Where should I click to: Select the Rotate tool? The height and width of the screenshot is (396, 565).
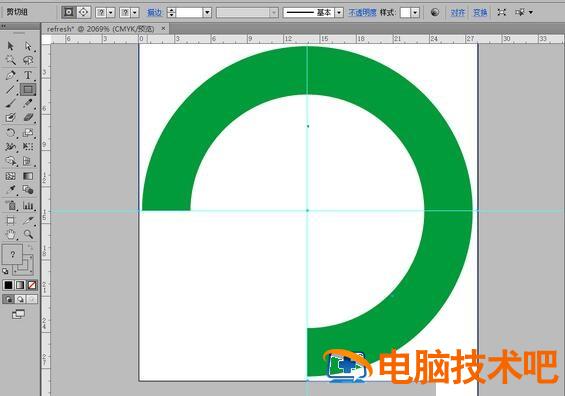[x=10, y=133]
